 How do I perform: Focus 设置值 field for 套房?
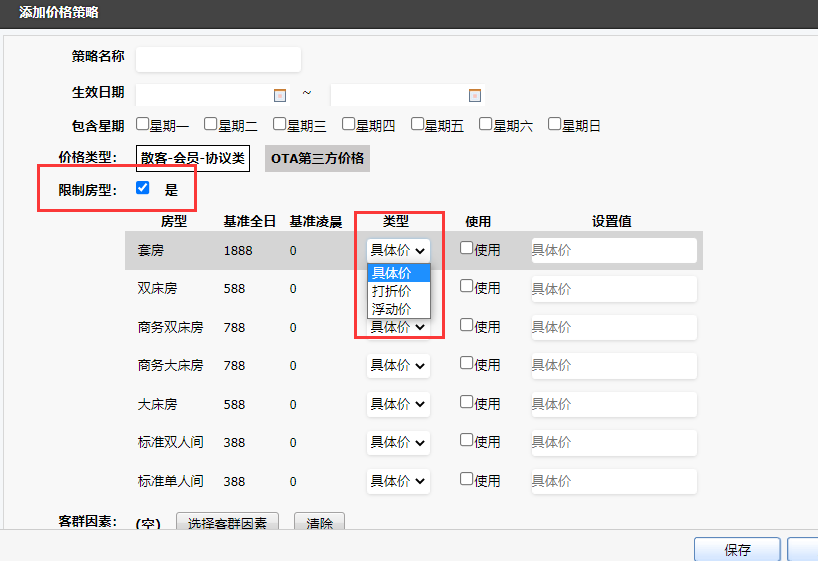click(x=614, y=250)
